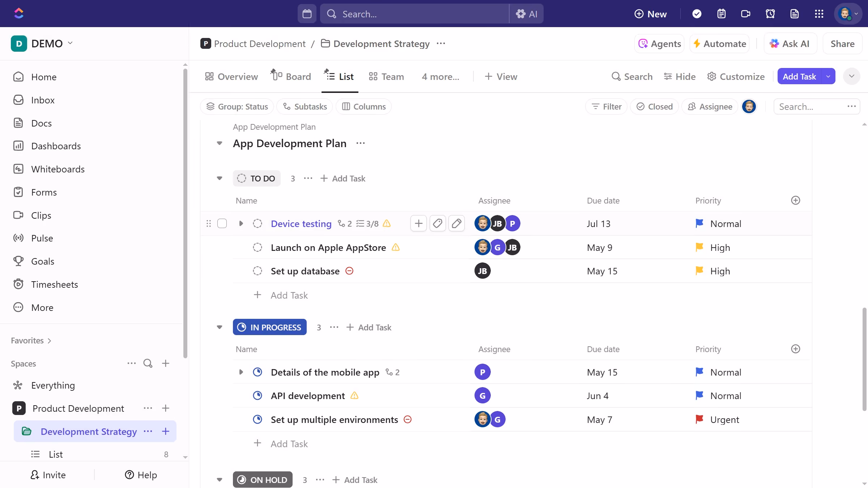This screenshot has width=868, height=488.
Task: Open the Agents button
Action: click(659, 44)
